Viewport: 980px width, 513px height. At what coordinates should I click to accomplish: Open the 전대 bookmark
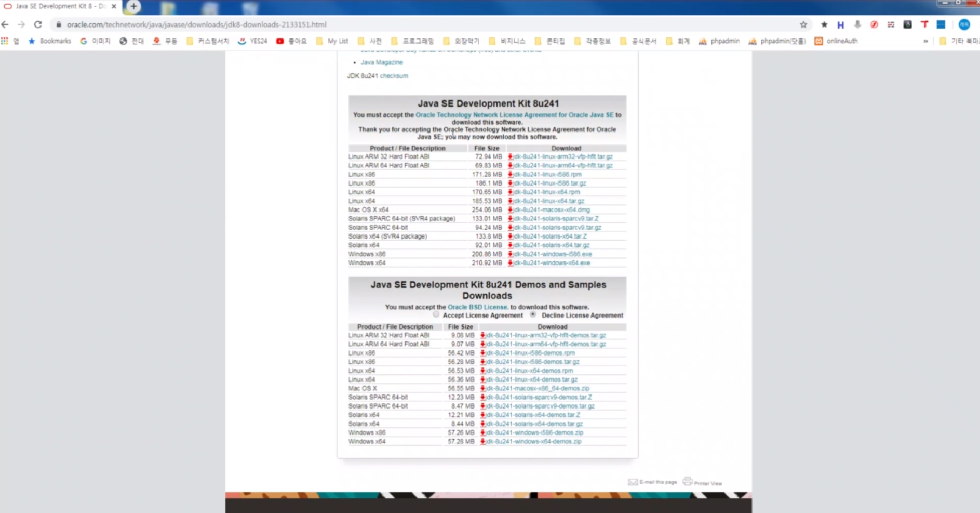(132, 41)
